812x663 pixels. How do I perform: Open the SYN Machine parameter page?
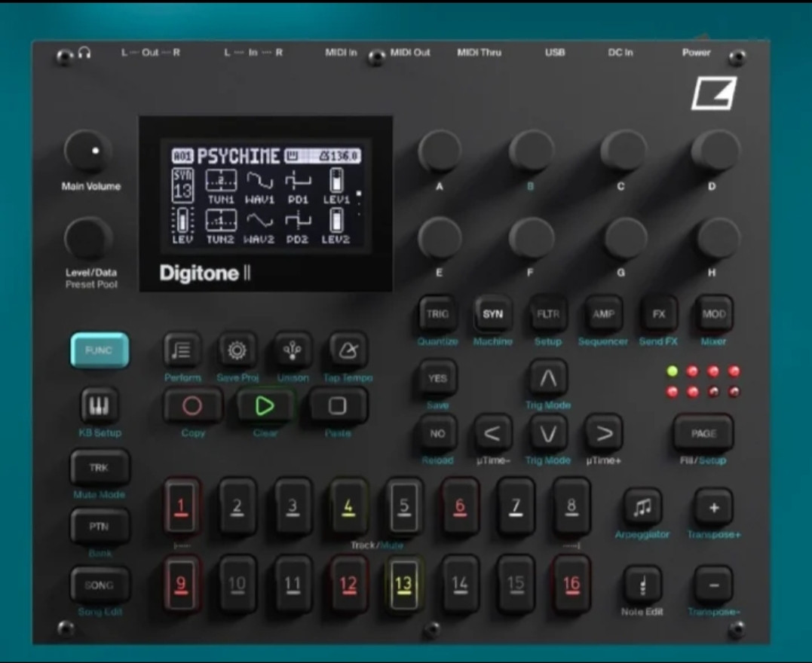(492, 314)
